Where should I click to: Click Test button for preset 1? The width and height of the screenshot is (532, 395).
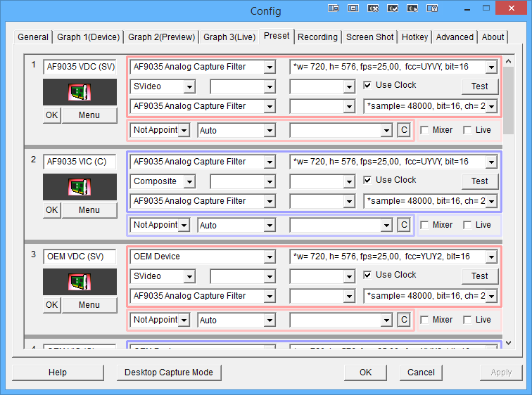click(x=480, y=86)
